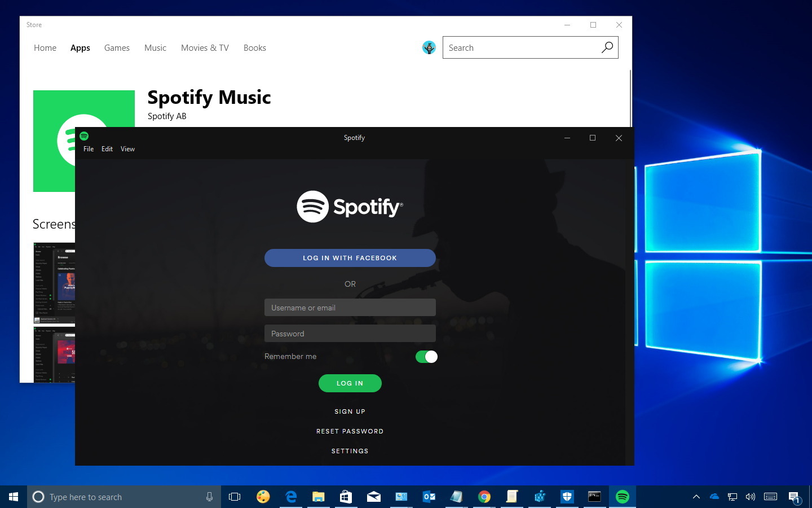Click the magnifier in the Store search box

pos(607,47)
